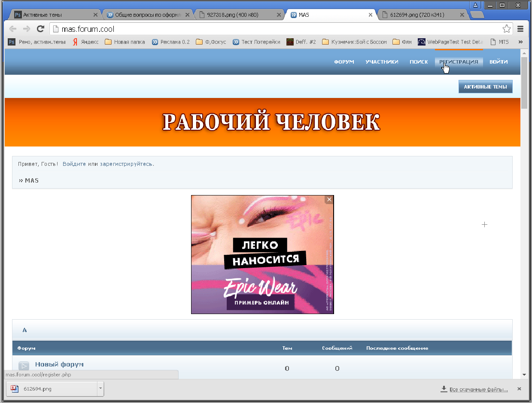Go back with the browser back arrow
The width and height of the screenshot is (532, 403).
coord(13,29)
